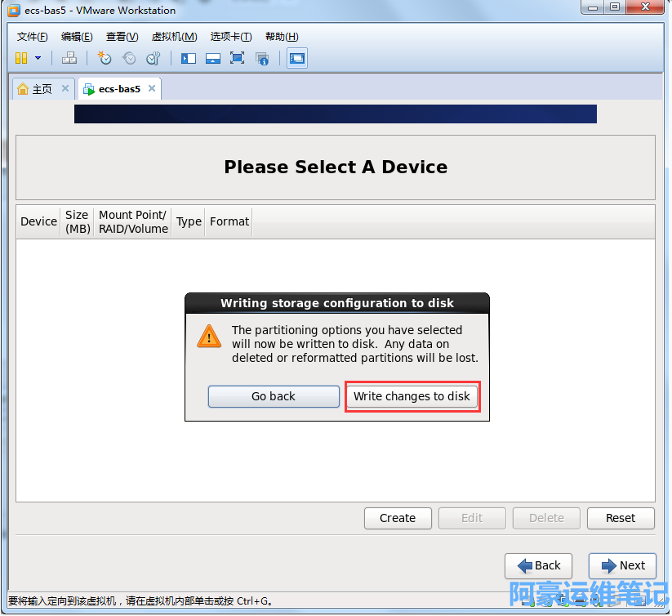The image size is (672, 616).
Task: Click the Reset button
Action: pyautogui.click(x=621, y=518)
